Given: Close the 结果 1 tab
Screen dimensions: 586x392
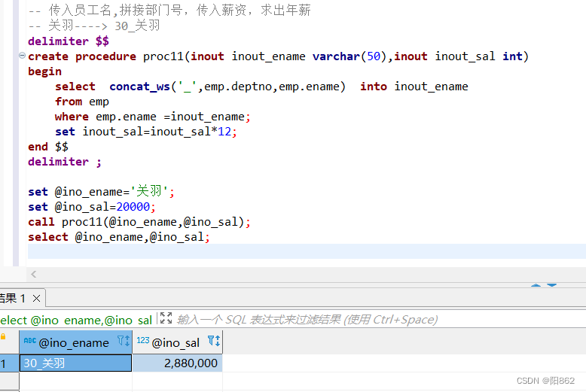Looking at the screenshot, I should [36, 298].
